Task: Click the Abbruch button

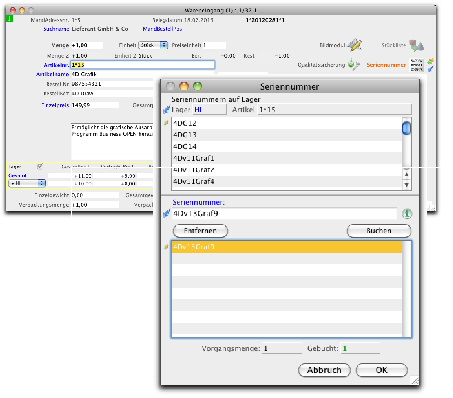Action: click(x=324, y=370)
